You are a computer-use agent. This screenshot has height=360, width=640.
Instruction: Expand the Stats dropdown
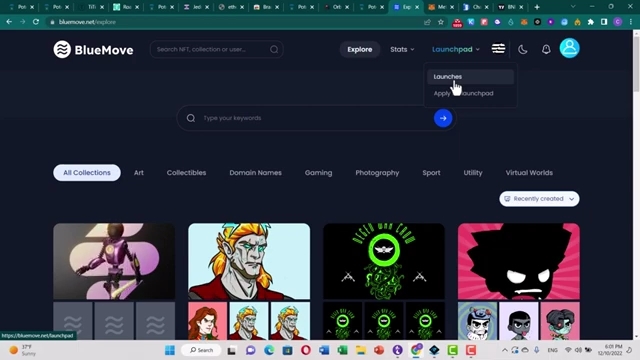pos(402,49)
